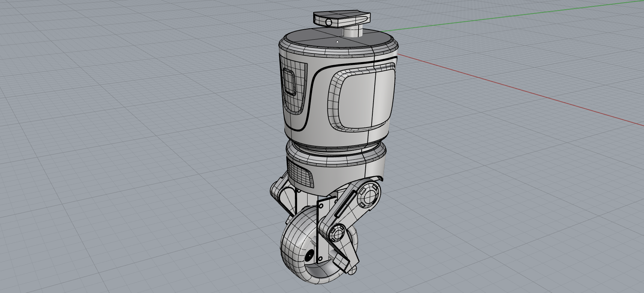This screenshot has width=644, height=293.
Task: Select the small rectangular window on body's side
Action: click(289, 82)
